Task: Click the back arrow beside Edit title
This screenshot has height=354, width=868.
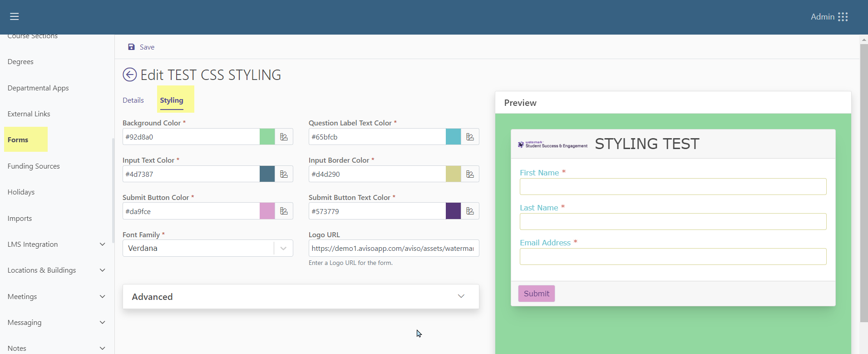Action: coord(130,75)
